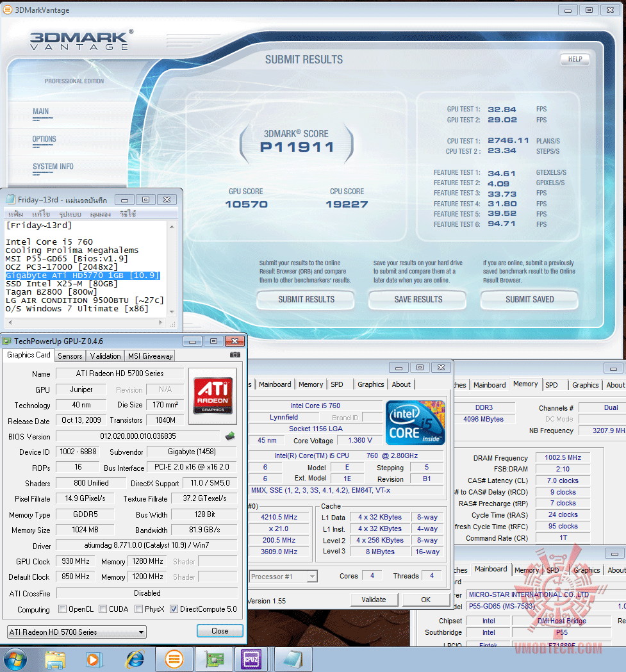Click the OK button in CPU-Z
The image size is (626, 672).
[x=425, y=600]
